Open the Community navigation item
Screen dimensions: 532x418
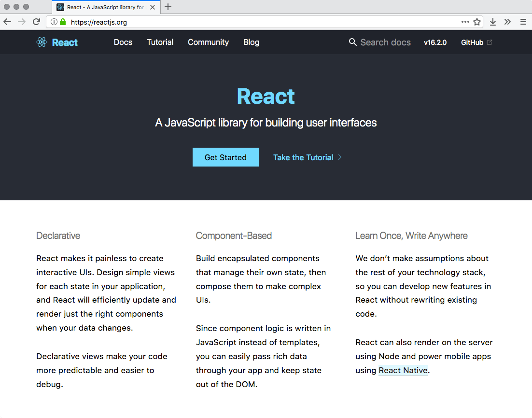pyautogui.click(x=208, y=42)
